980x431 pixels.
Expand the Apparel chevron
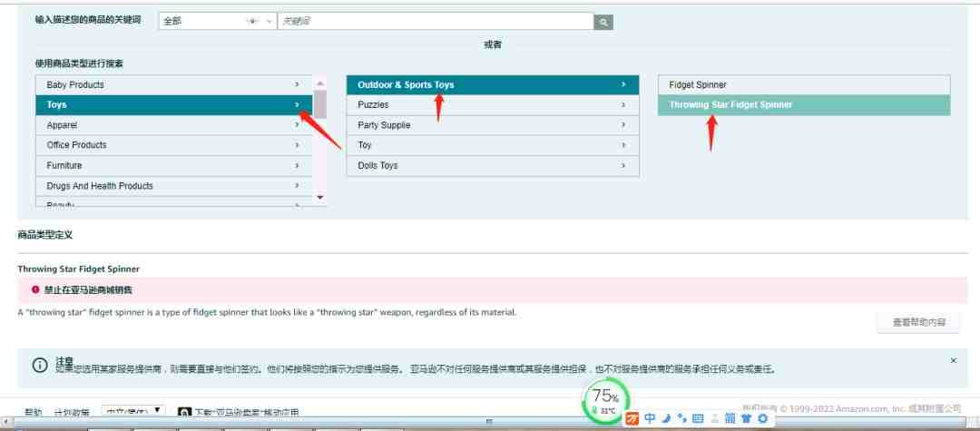[297, 125]
